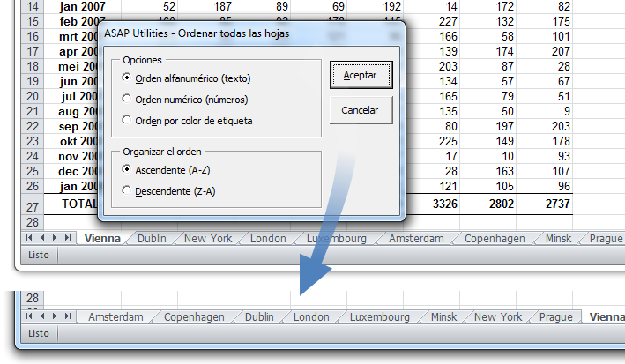The image size is (625, 364).
Task: Confirm with the Aceptar button
Action: [x=361, y=75]
